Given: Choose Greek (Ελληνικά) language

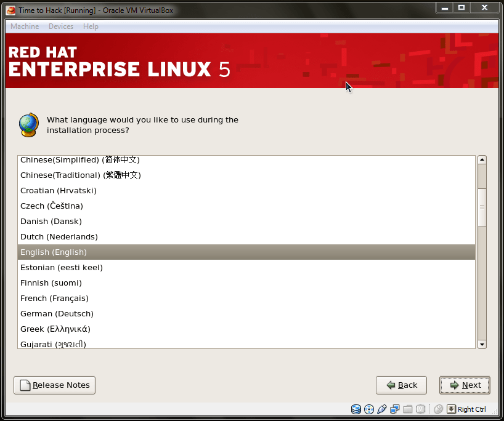Looking at the screenshot, I should [246, 329].
